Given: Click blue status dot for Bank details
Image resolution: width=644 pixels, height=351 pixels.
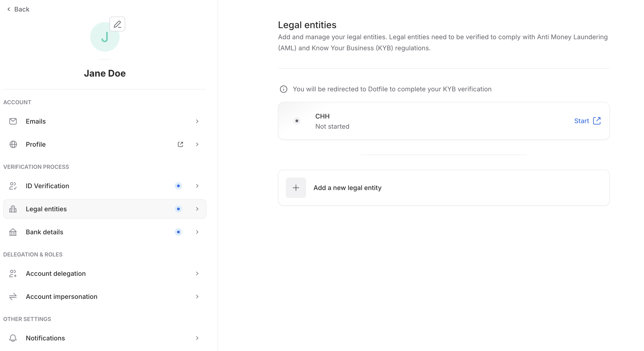Looking at the screenshot, I should (178, 232).
